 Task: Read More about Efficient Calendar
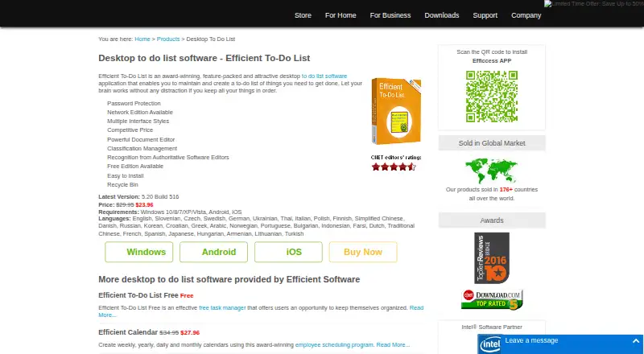pos(393,345)
